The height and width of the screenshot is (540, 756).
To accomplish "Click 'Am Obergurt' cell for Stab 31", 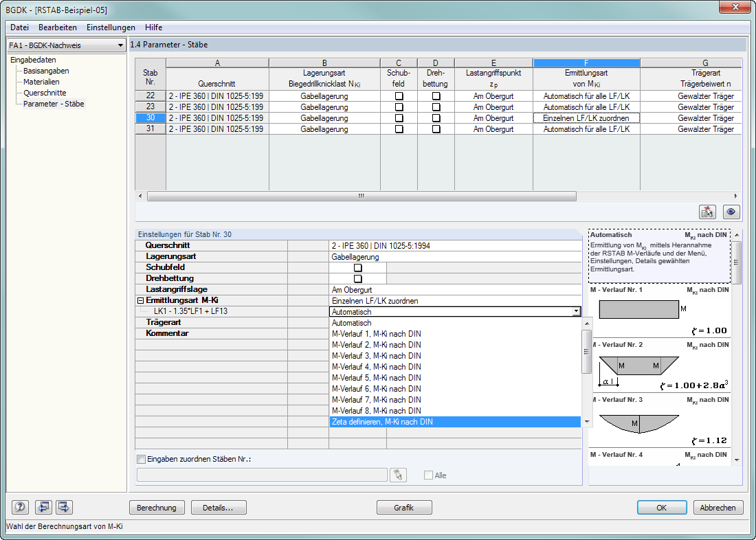I will click(493, 129).
